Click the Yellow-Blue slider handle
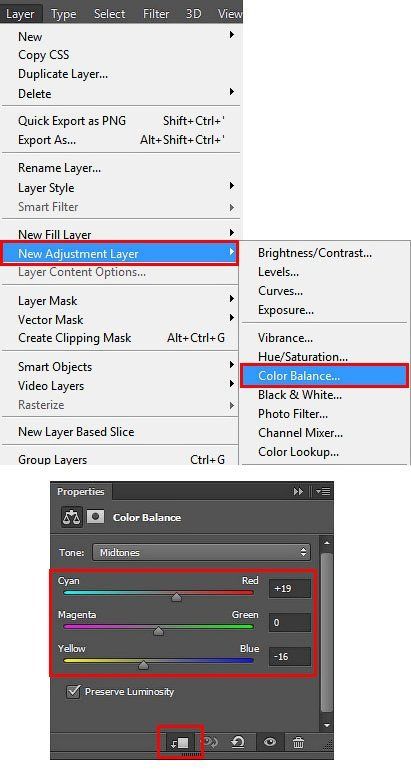 click(143, 665)
